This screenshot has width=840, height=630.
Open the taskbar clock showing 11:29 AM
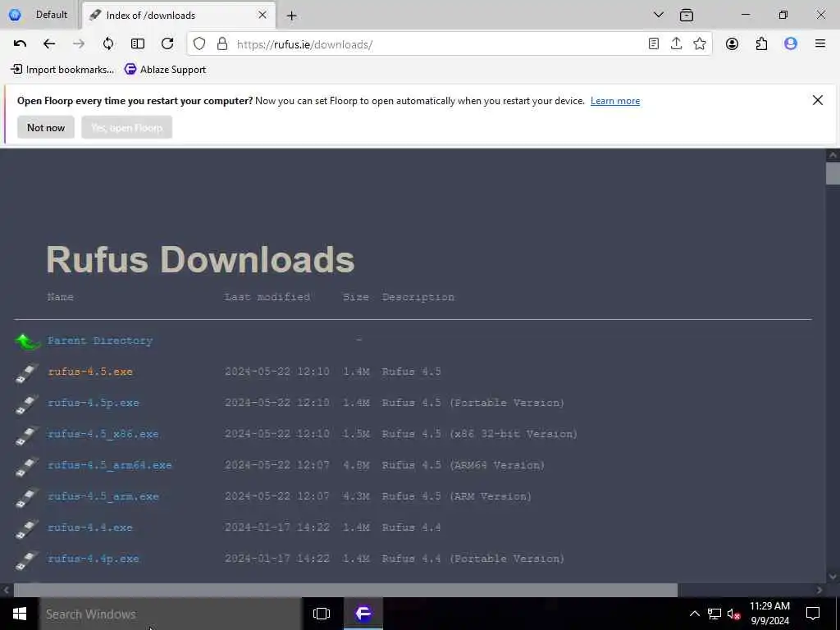point(769,614)
